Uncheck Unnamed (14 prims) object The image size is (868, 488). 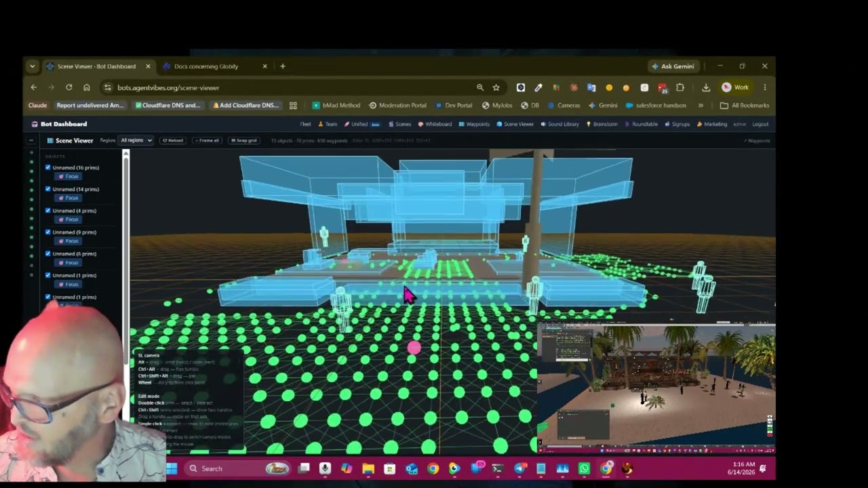tap(48, 189)
